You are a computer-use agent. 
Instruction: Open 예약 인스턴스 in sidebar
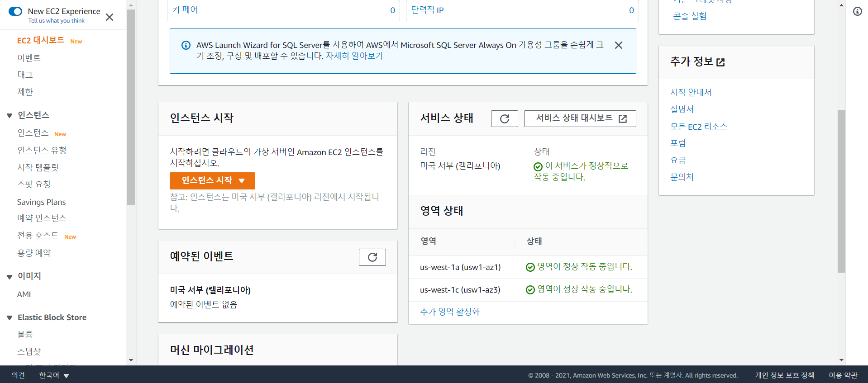point(42,218)
